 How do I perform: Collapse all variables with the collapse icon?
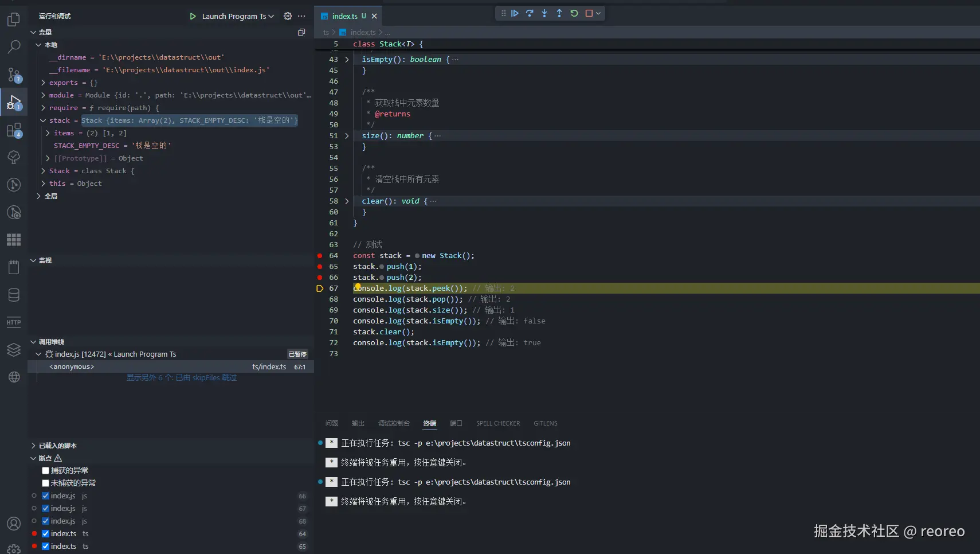click(301, 32)
